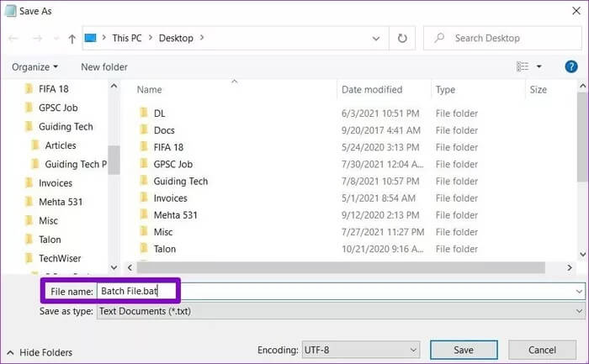The image size is (589, 364).
Task: Select Invoices folder icon in file list
Action: 144,198
